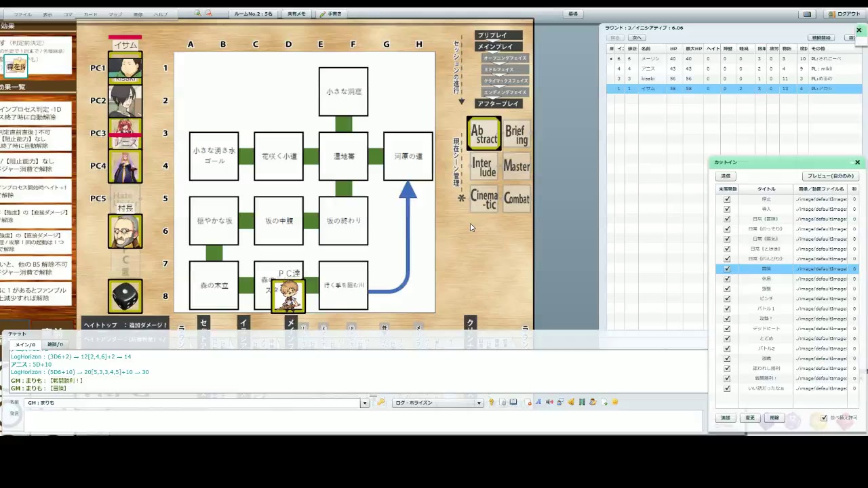Toggle the 並べ替え許可 checkbox
The width and height of the screenshot is (868, 488).
tap(824, 418)
